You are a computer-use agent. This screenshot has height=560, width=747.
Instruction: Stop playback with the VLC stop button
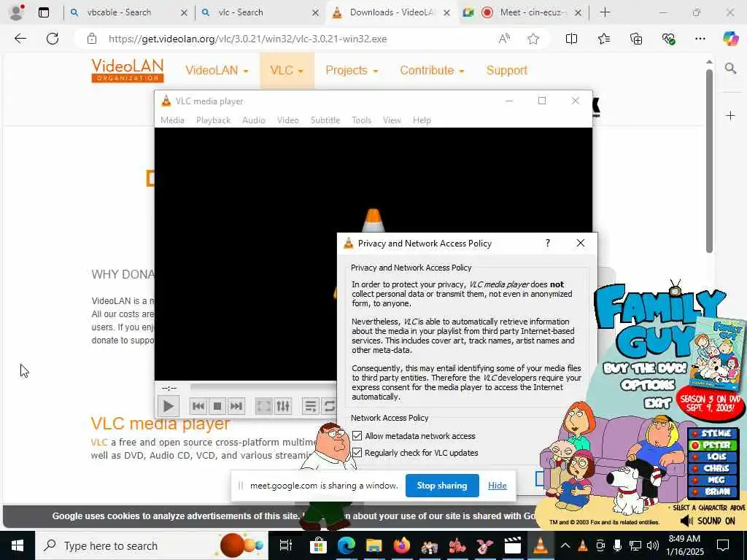coord(217,406)
